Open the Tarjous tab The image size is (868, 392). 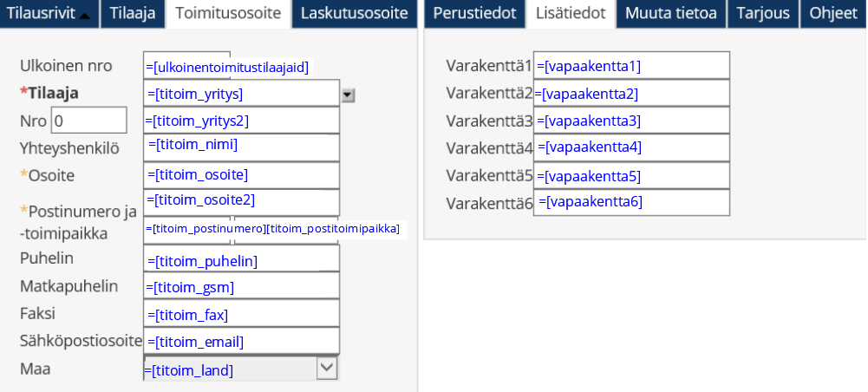click(x=763, y=14)
